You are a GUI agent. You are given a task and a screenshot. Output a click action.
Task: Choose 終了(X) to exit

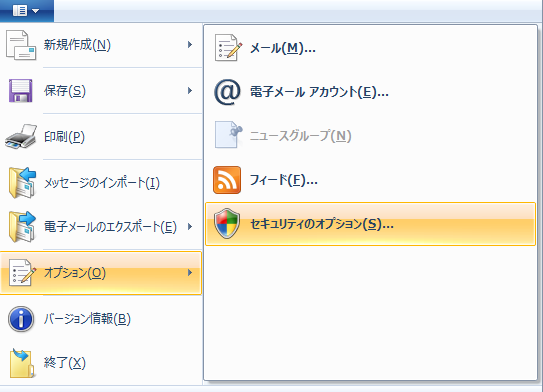pyautogui.click(x=64, y=363)
